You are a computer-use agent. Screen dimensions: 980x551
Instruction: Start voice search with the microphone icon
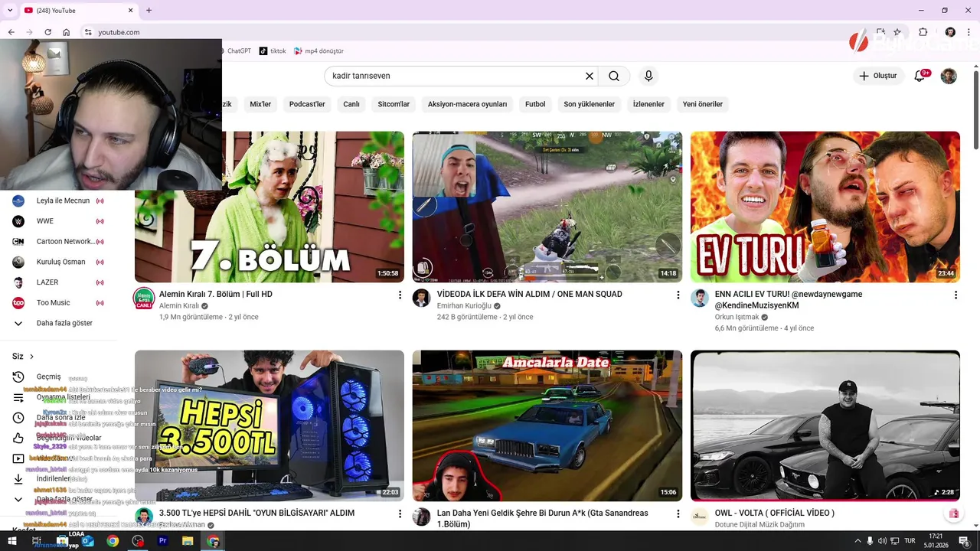[x=648, y=76]
